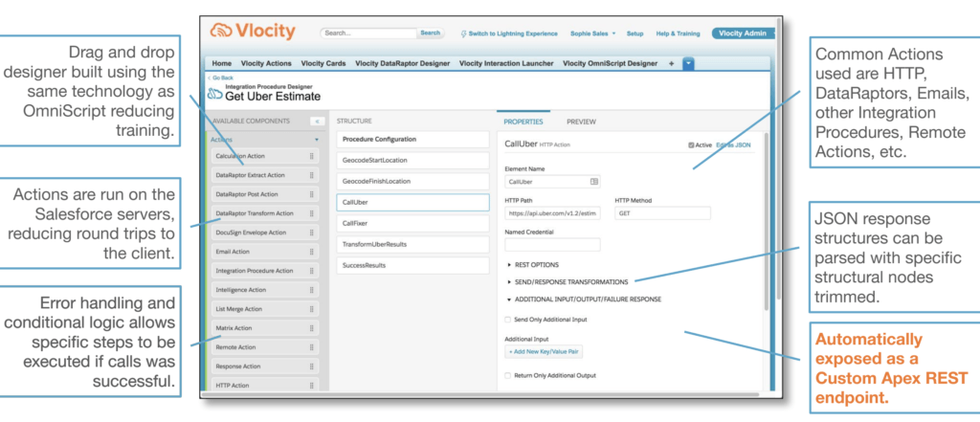Grab the DataRaptor Post Action drag handle
The width and height of the screenshot is (980, 422).
click(x=311, y=194)
